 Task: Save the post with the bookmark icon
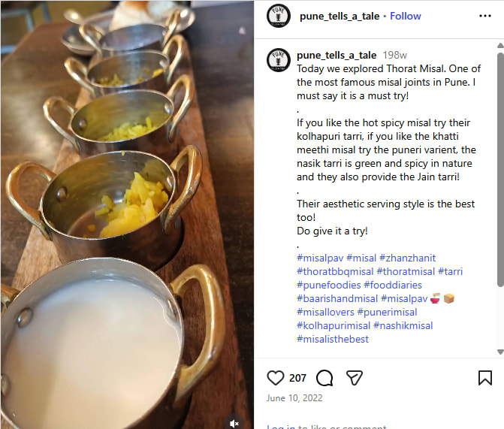[485, 378]
